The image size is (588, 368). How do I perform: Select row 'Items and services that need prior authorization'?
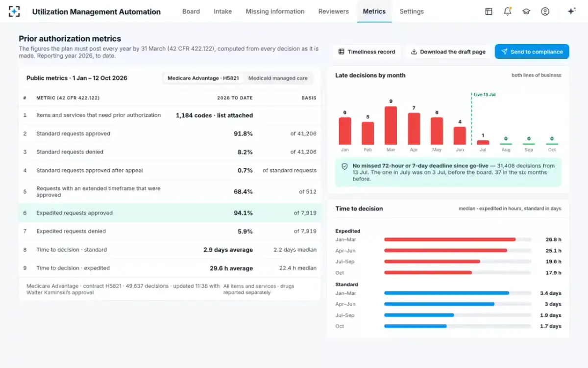170,115
